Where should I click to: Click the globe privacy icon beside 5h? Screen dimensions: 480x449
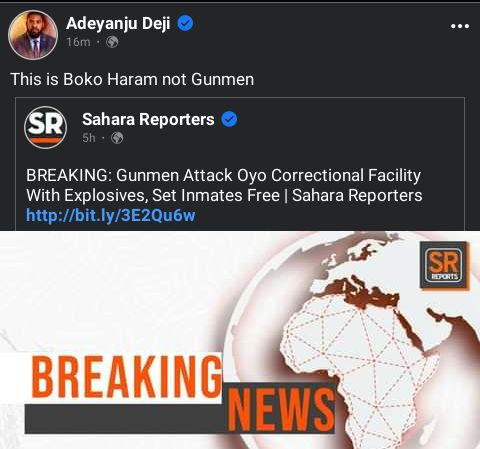[x=117, y=138]
